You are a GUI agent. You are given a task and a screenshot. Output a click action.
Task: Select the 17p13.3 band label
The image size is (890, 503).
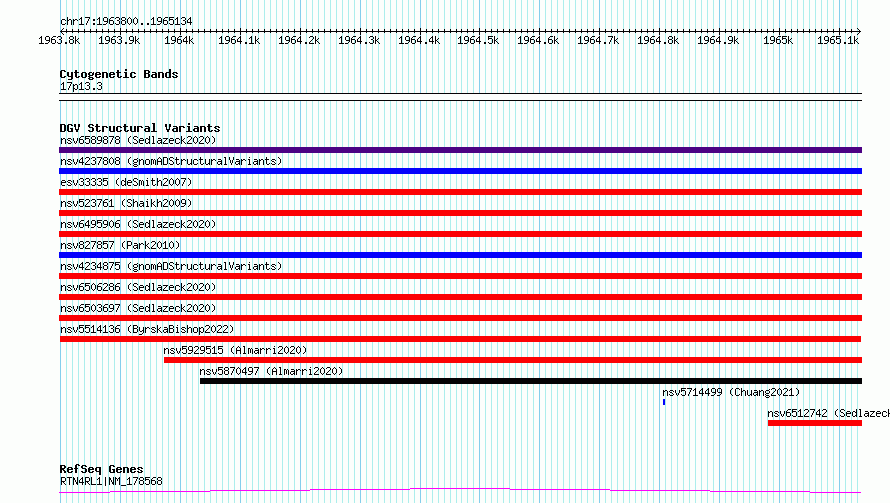(x=81, y=86)
